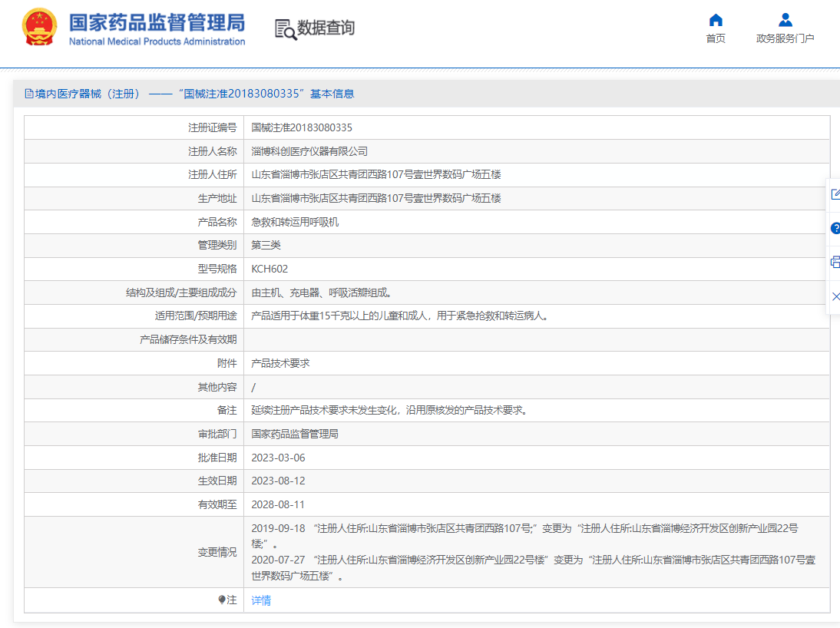Select 淄博科创医疗仪器有限公司 registrant name
Screen dimensions: 840x628
click(309, 151)
